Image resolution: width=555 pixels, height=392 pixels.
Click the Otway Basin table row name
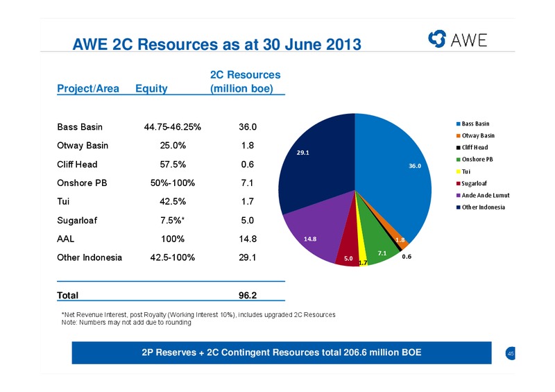[83, 146]
